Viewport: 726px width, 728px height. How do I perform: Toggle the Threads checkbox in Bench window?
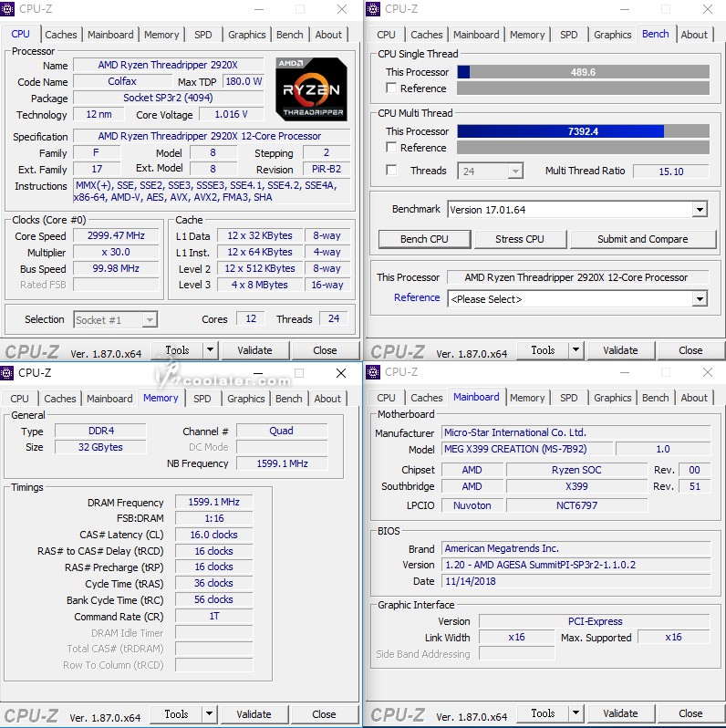[391, 171]
